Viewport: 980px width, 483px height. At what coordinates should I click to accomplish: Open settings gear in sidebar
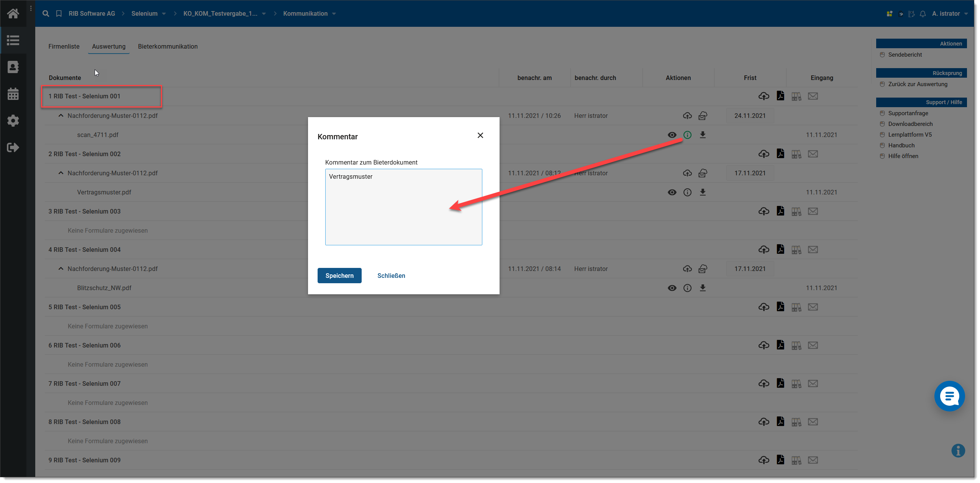pos(13,121)
